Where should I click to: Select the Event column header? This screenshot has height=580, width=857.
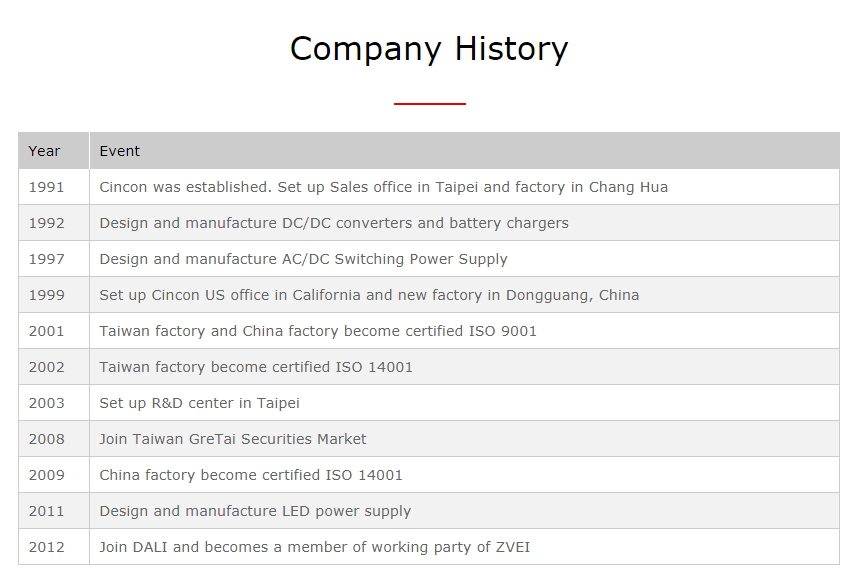click(x=465, y=151)
